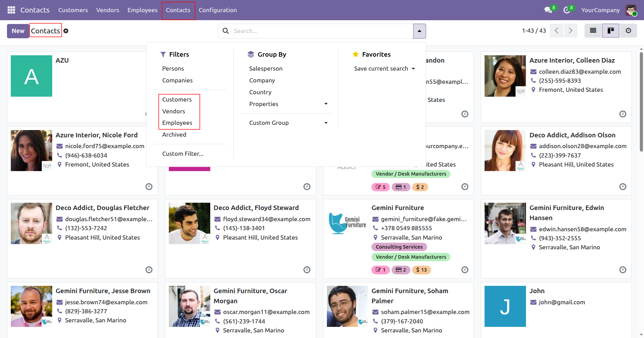Open the Customers top menu
644x338 pixels.
pos(73,10)
